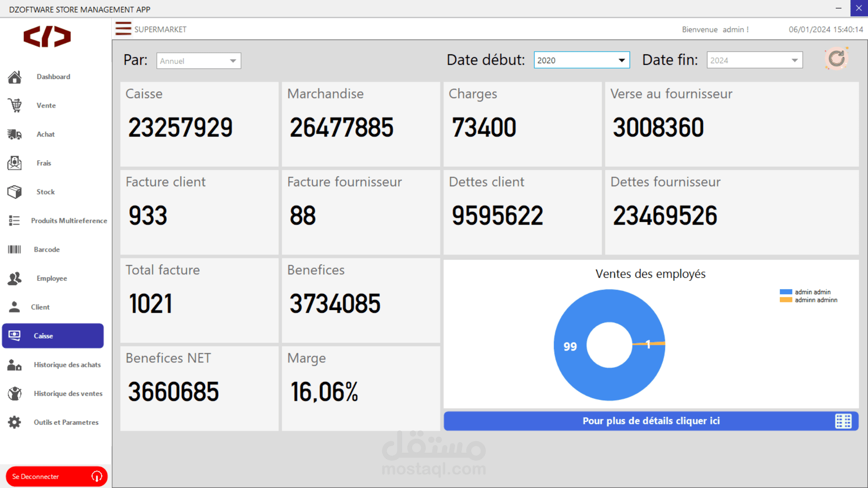Click the gear icon for Outils et Parametres
This screenshot has width=868, height=488.
pos(14,422)
